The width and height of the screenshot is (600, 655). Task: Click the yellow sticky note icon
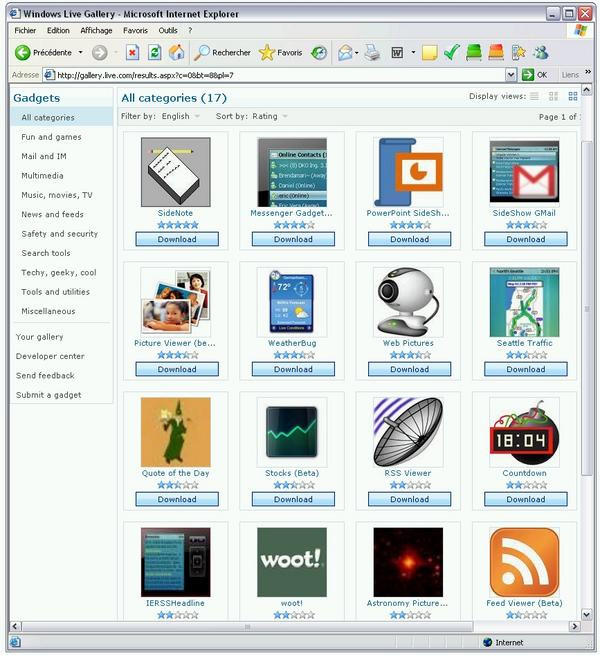coord(430,53)
